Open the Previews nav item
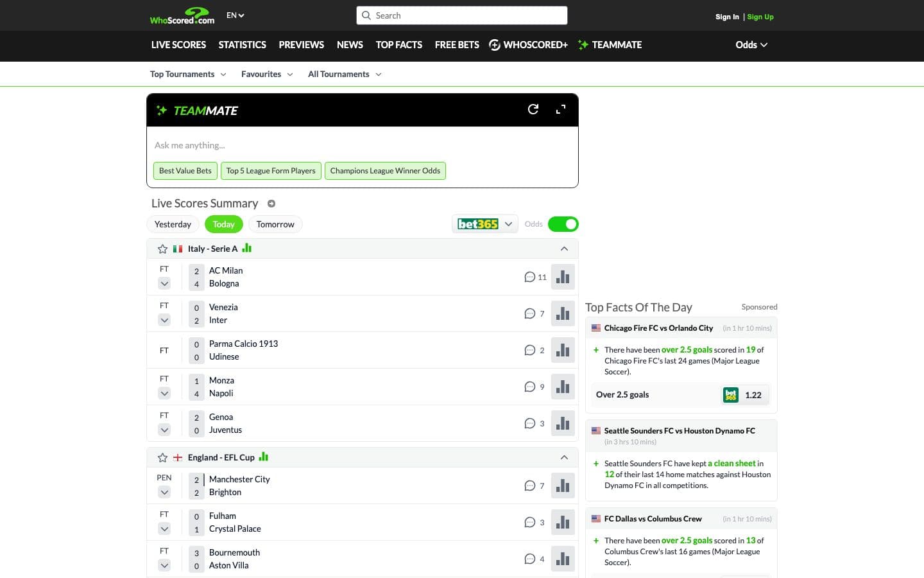 click(x=301, y=45)
